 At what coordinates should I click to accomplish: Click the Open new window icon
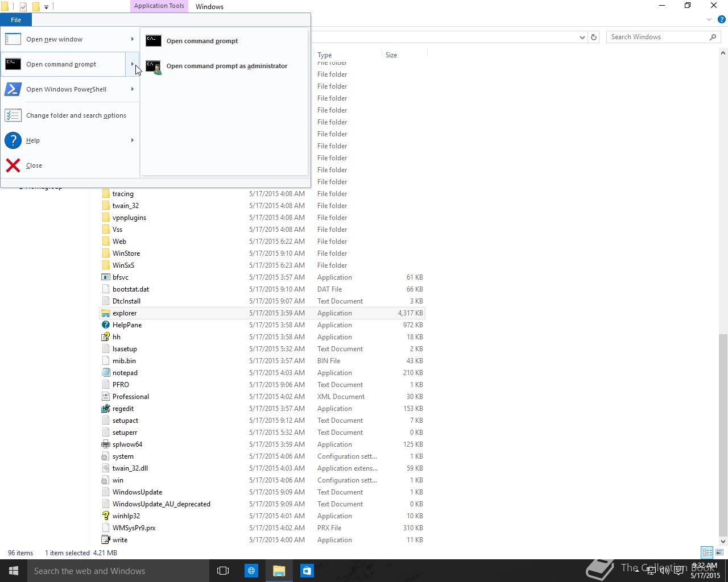point(13,39)
